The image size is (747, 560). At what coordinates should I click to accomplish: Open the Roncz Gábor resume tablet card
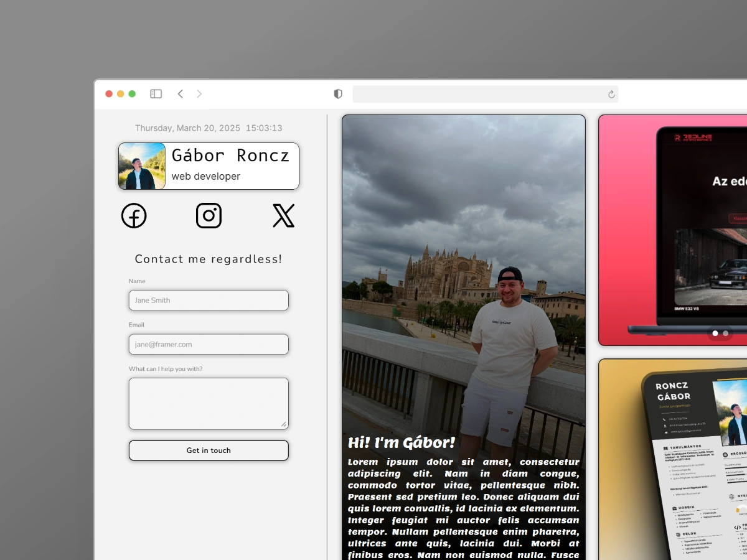click(x=673, y=459)
